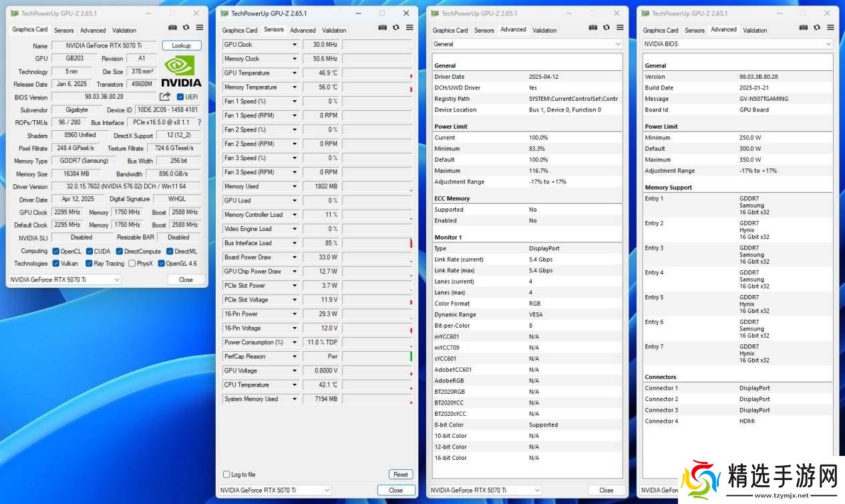Click the screenshot camera icon in the Graphics Card window
This screenshot has width=845, height=504.
172,27
